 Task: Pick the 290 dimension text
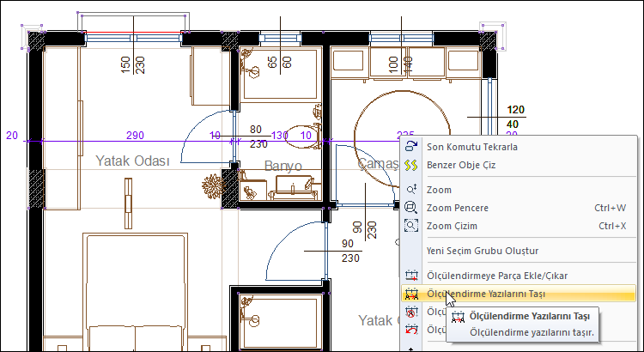135,135
